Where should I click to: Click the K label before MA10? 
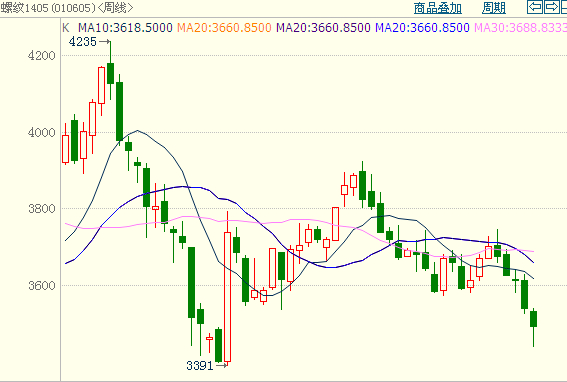click(x=65, y=28)
